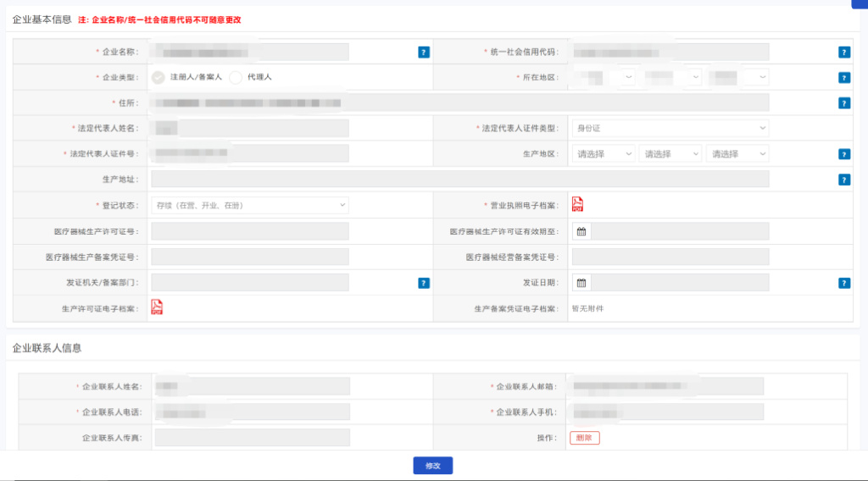Click the red 删除 button
The height and width of the screenshot is (481, 868).
(584, 438)
